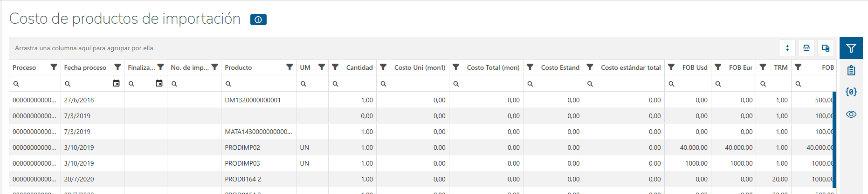
Task: Select the PRODIMP02 product row
Action: pyautogui.click(x=242, y=147)
